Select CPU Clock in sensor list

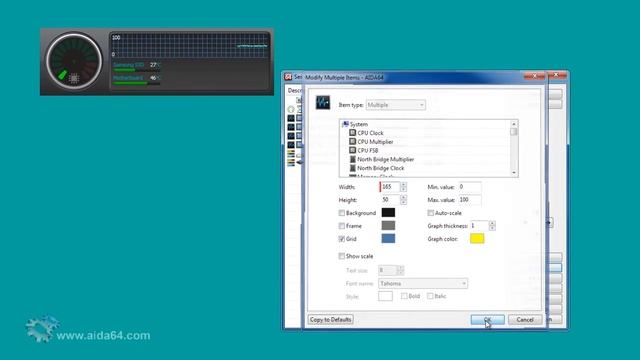click(x=370, y=133)
